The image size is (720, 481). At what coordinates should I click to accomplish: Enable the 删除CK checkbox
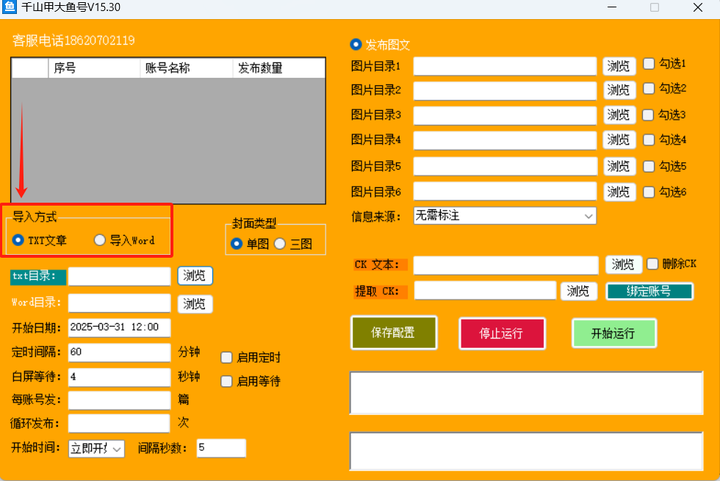652,264
